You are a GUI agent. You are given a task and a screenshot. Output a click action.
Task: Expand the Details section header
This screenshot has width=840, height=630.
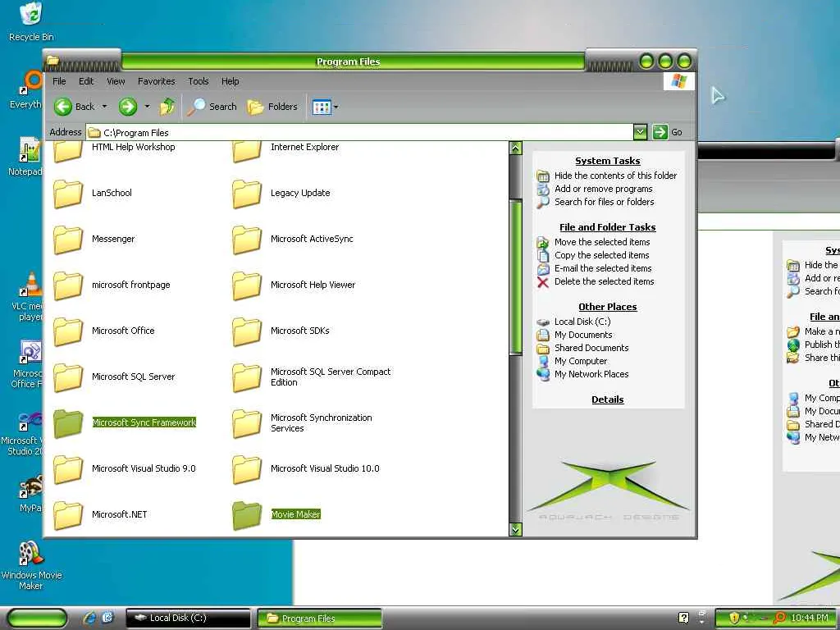point(608,399)
